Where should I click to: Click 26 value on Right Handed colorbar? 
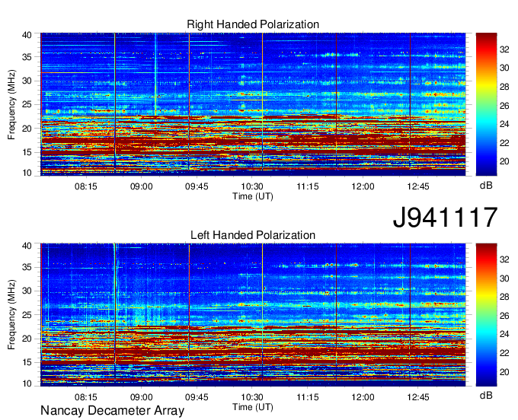point(504,106)
